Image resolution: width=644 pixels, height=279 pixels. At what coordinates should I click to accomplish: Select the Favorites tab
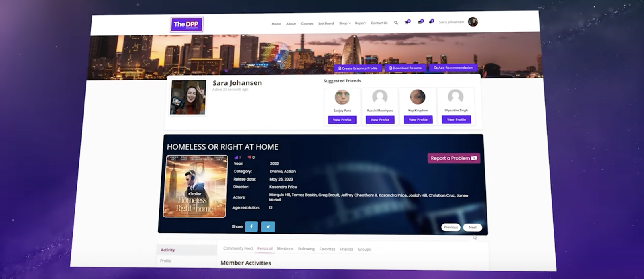[327, 249]
